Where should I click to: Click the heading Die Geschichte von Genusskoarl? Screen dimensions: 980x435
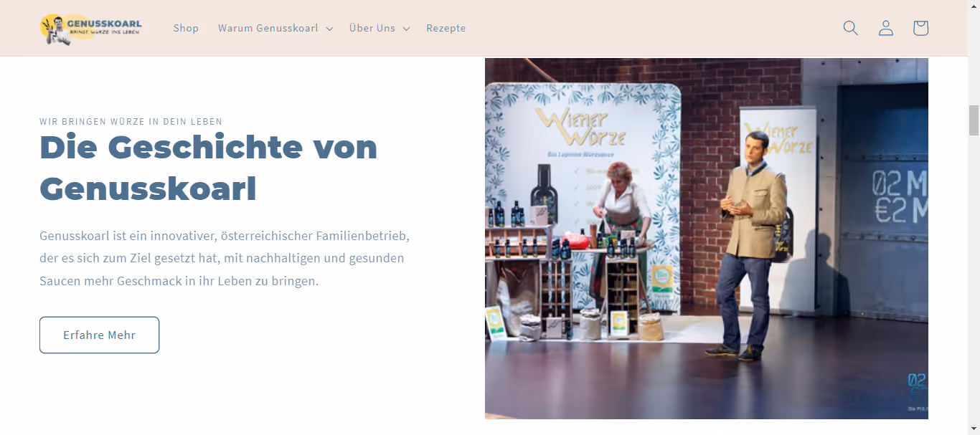point(208,168)
